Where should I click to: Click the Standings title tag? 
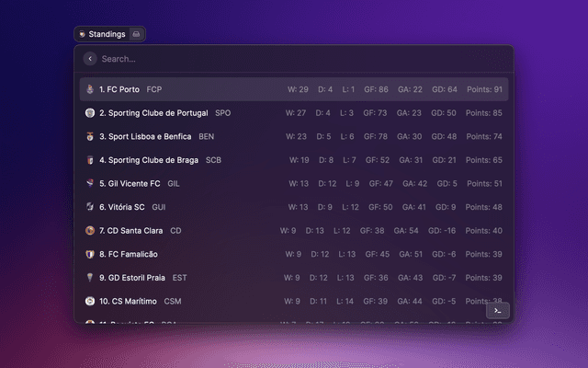pyautogui.click(x=102, y=34)
